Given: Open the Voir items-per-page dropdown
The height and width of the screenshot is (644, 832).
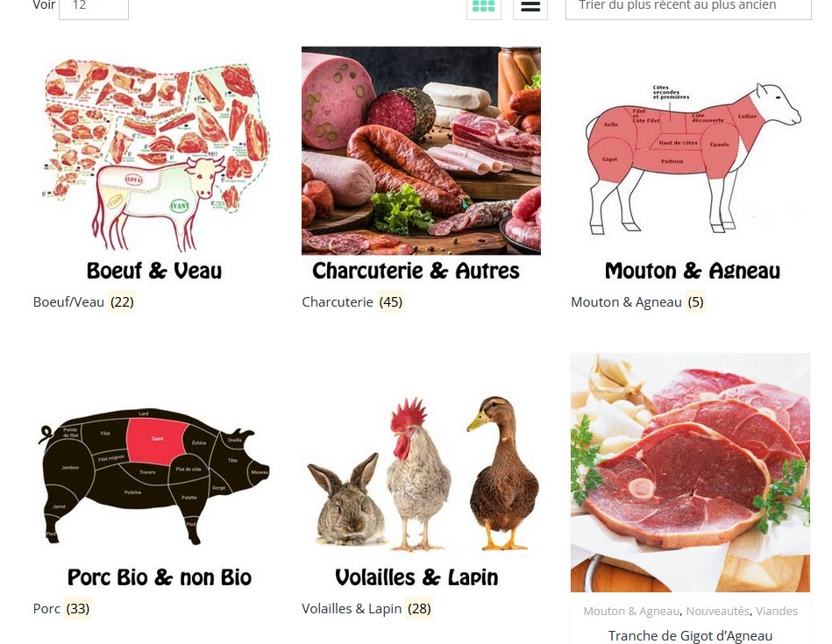Looking at the screenshot, I should pos(94,7).
